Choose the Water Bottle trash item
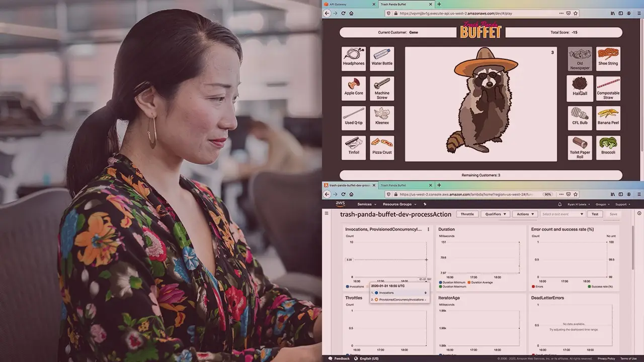Image resolution: width=644 pixels, height=362 pixels. (x=382, y=59)
